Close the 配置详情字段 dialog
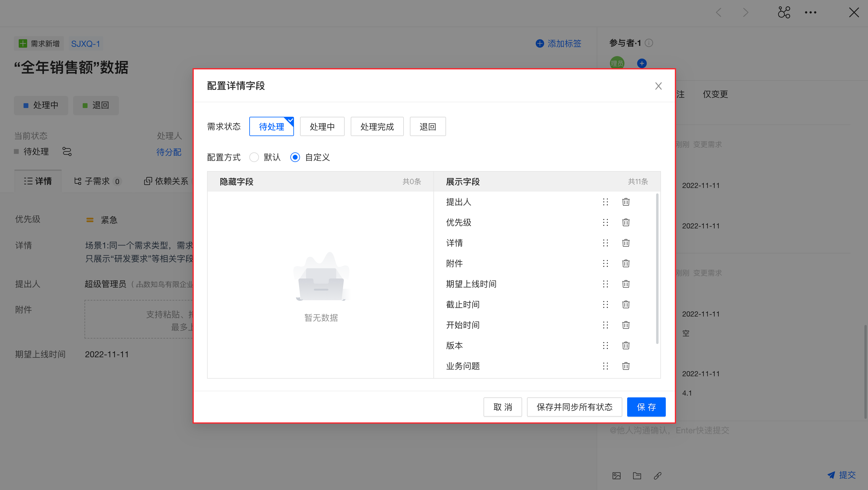The width and height of the screenshot is (868, 490). 658,86
